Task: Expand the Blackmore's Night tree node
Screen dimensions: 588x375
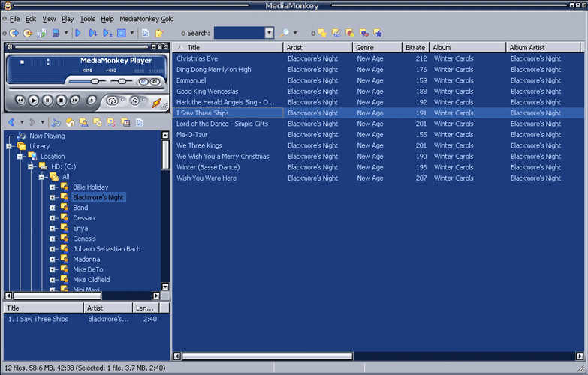Action: click(x=52, y=197)
